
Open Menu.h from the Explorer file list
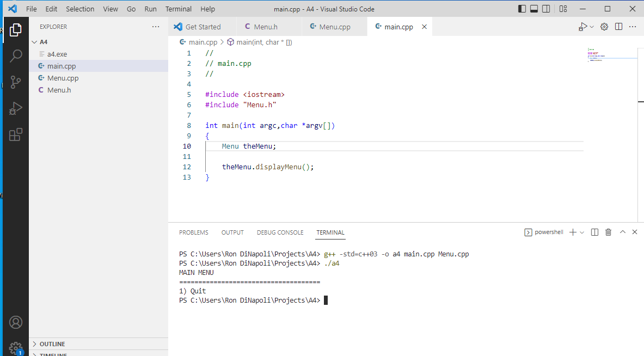[x=59, y=90]
